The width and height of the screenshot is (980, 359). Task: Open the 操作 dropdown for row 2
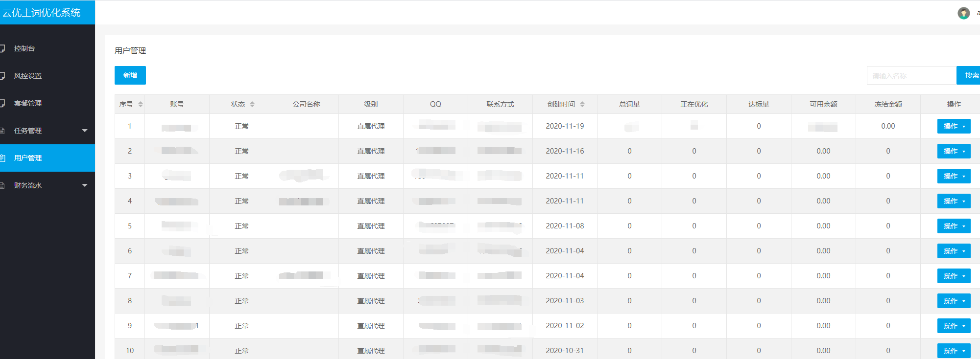[954, 151]
